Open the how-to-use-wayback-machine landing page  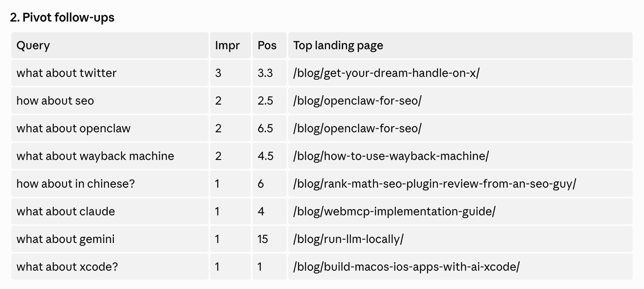click(x=391, y=156)
